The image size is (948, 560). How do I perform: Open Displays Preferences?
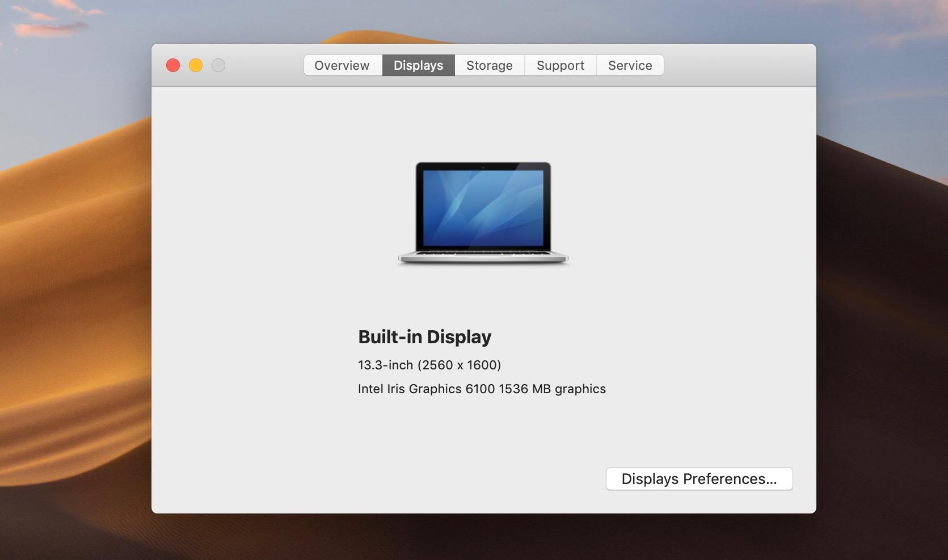pos(699,479)
